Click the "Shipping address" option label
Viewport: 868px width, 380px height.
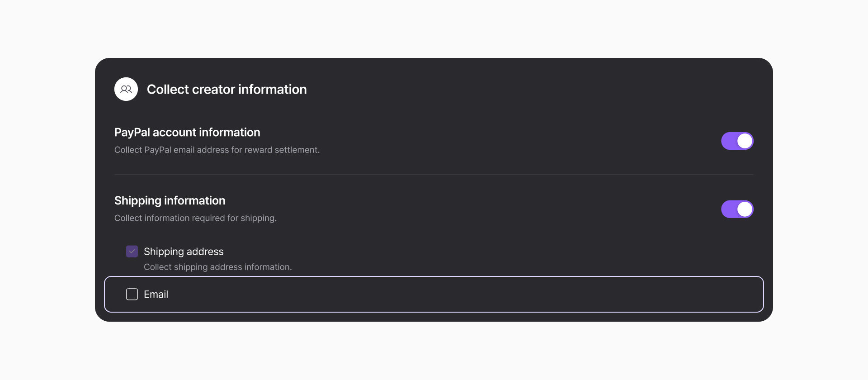[x=184, y=252]
